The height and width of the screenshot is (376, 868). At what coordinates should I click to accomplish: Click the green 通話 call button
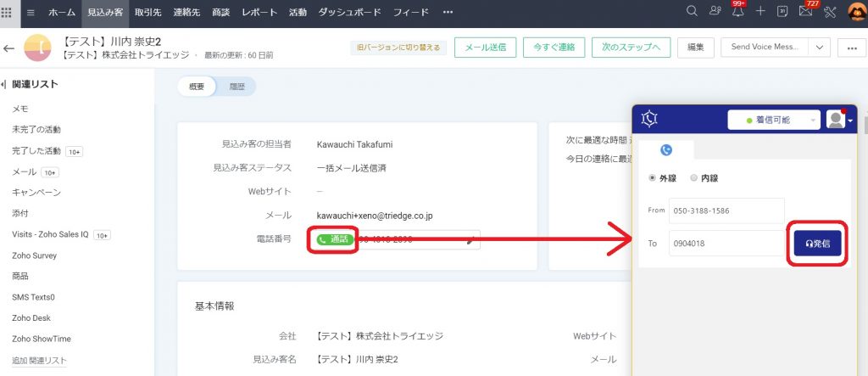click(336, 239)
